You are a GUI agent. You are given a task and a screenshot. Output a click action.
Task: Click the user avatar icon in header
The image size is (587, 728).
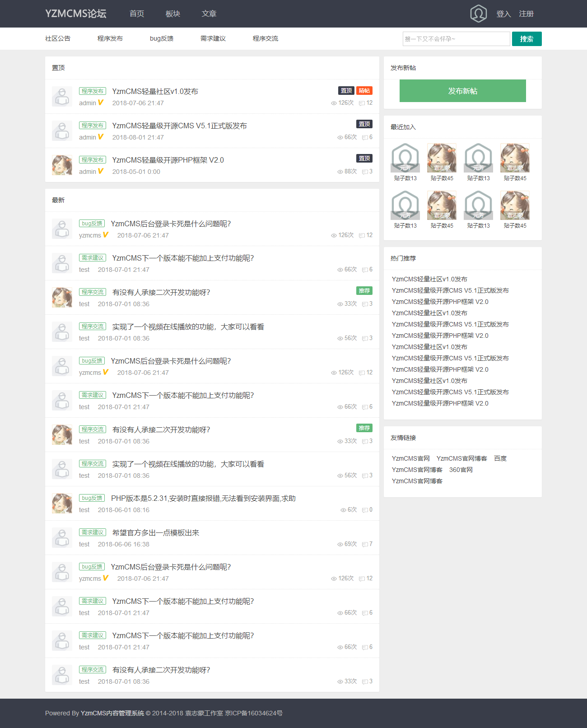[478, 14]
